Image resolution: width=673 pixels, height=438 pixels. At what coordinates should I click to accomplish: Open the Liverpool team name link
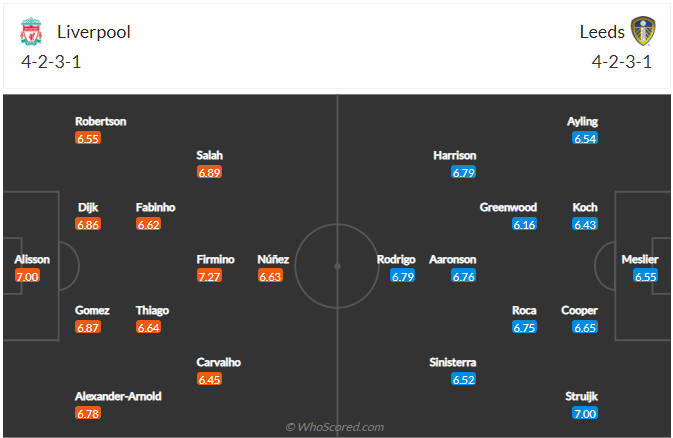pos(93,31)
